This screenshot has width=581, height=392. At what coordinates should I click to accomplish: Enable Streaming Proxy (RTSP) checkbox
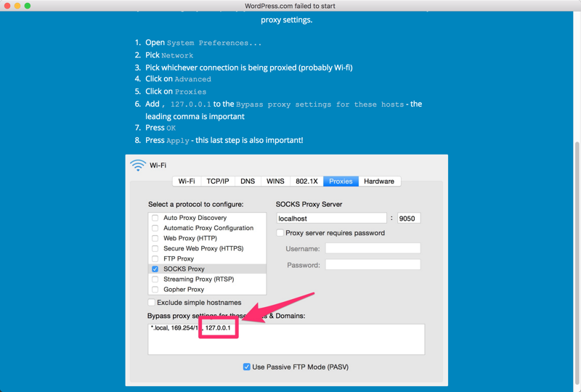click(155, 279)
